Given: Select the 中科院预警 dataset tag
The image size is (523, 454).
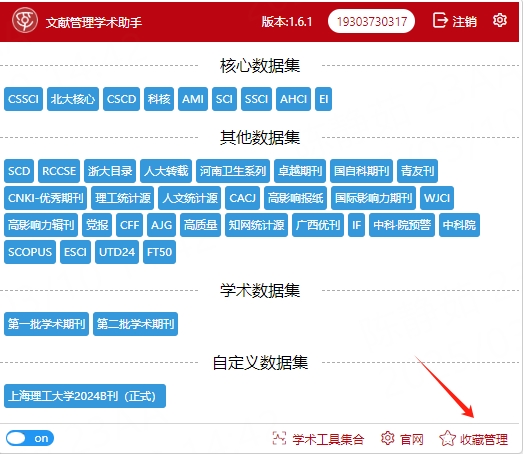Looking at the screenshot, I should coord(402,225).
